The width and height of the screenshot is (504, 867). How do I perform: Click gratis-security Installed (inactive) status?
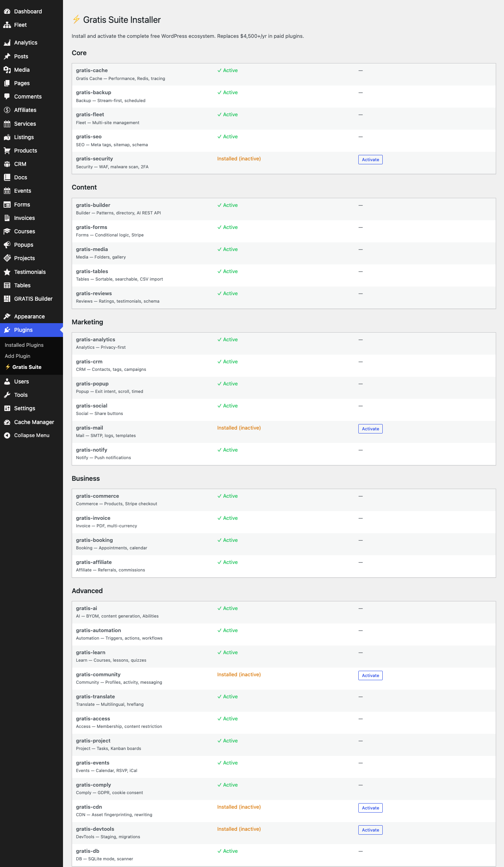(x=239, y=159)
